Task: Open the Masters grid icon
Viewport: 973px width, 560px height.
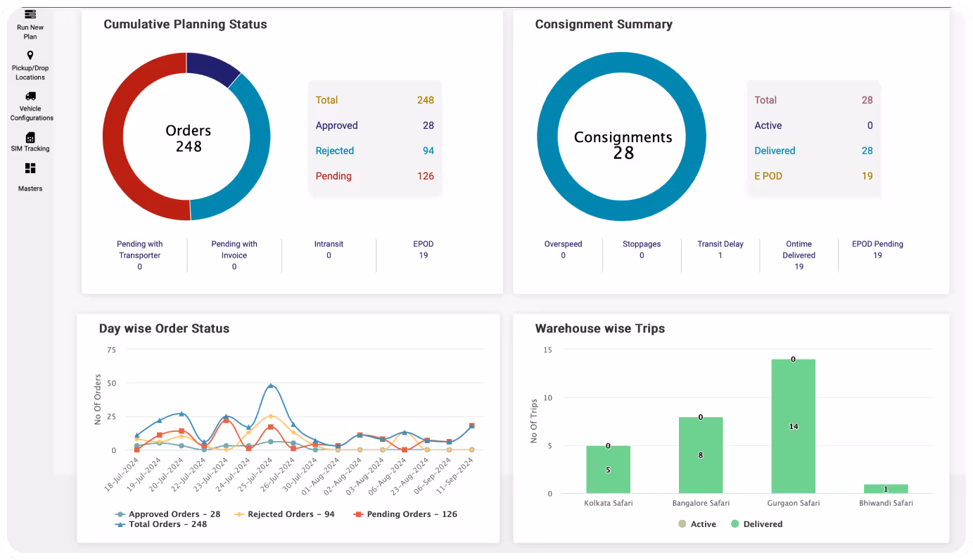Action: pos(30,169)
